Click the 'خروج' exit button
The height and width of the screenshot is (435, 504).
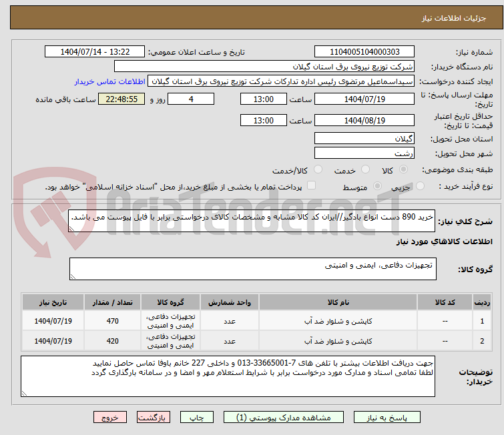point(110,417)
